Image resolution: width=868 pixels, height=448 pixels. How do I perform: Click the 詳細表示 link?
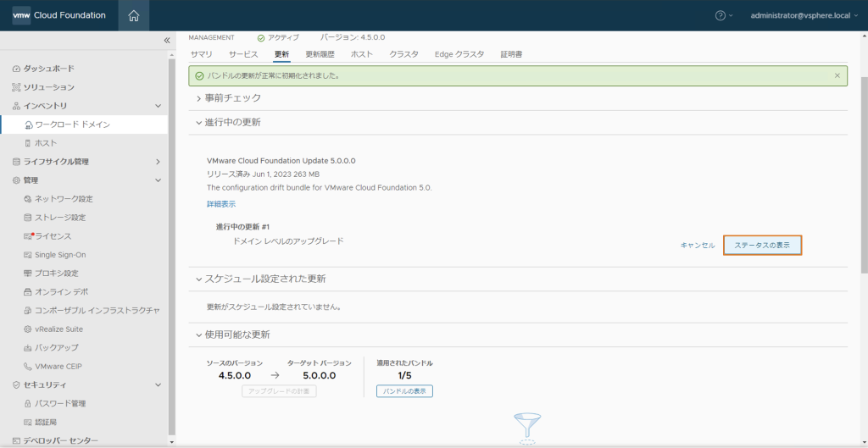tap(221, 204)
